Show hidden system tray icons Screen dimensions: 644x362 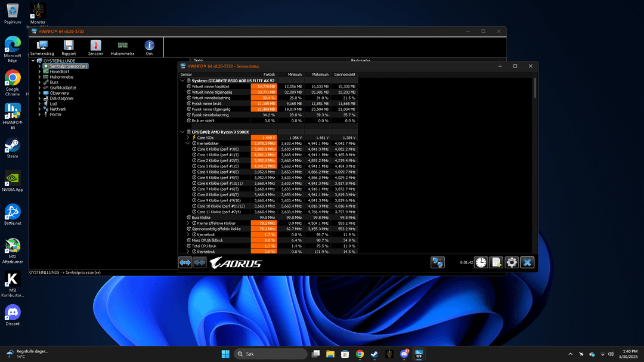click(x=570, y=354)
